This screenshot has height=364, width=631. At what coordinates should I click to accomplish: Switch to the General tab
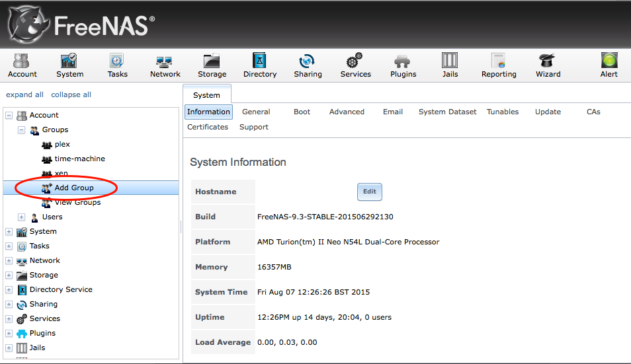coord(256,112)
